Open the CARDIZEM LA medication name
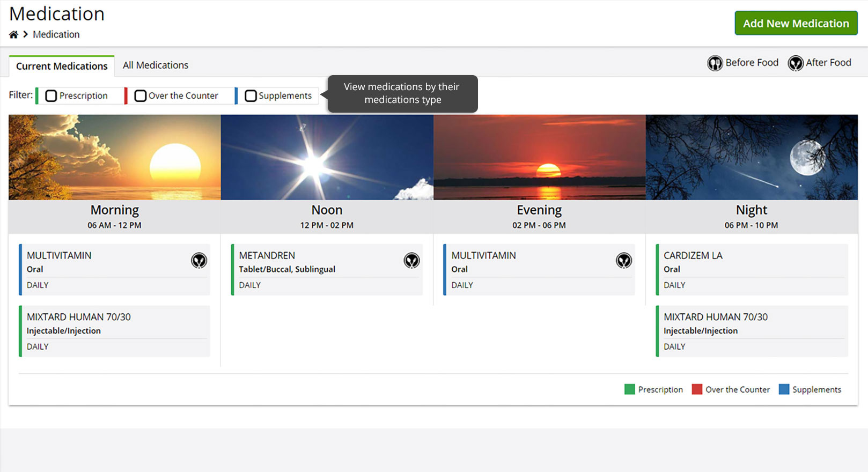 coord(693,256)
